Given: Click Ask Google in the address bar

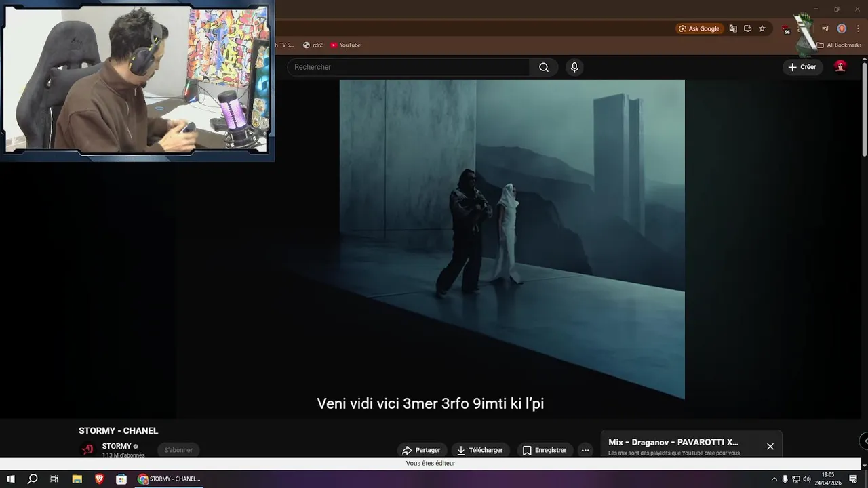Looking at the screenshot, I should (699, 28).
